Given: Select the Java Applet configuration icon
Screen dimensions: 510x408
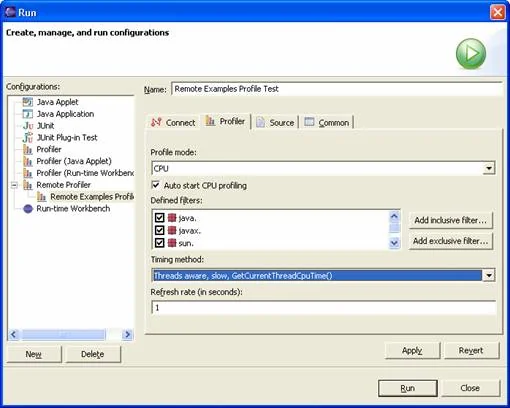Looking at the screenshot, I should click(28, 102).
